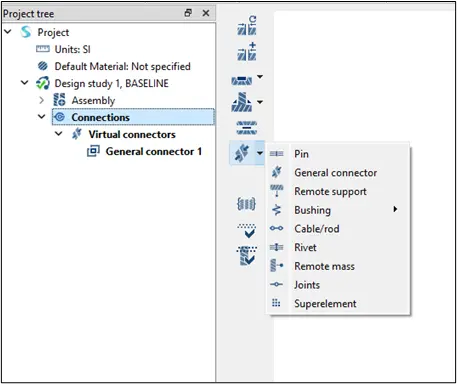The image size is (457, 384).
Task: Click the fourth toolbar icon (trapezoid hatch)
Action: (x=242, y=102)
